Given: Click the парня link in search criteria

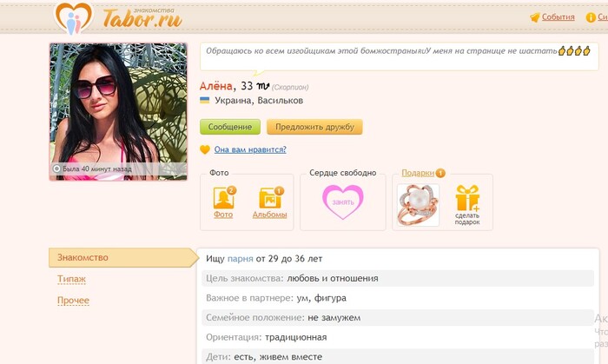Looking at the screenshot, I should tap(240, 259).
